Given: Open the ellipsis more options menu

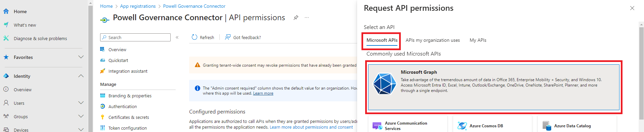Looking at the screenshot, I should (x=307, y=18).
